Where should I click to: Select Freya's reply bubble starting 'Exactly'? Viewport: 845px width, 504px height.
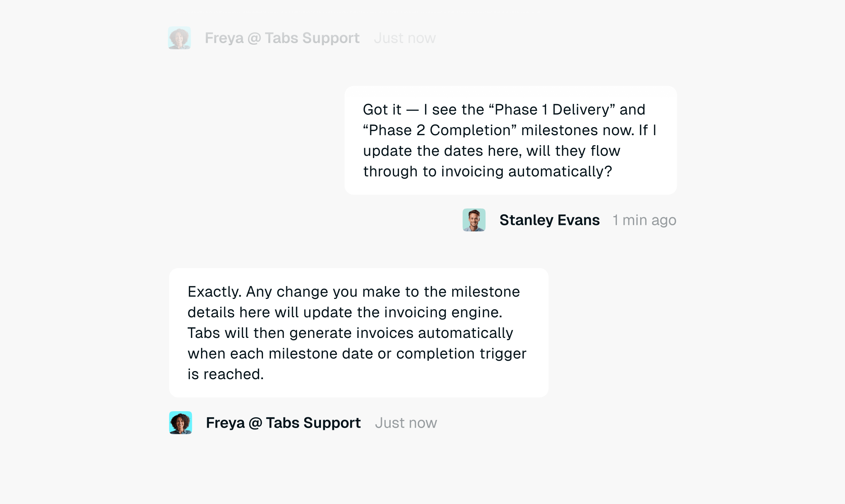point(358,333)
